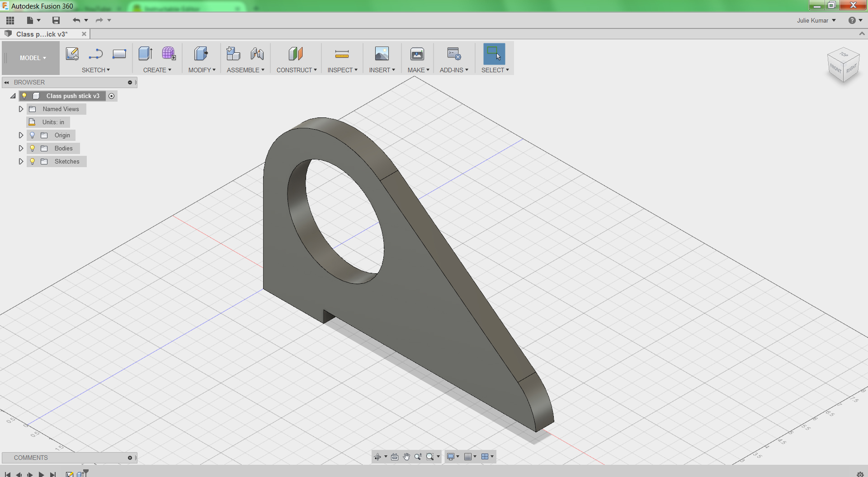Toggle the Sketches folder visibility bulb
This screenshot has width=868, height=477.
point(32,161)
